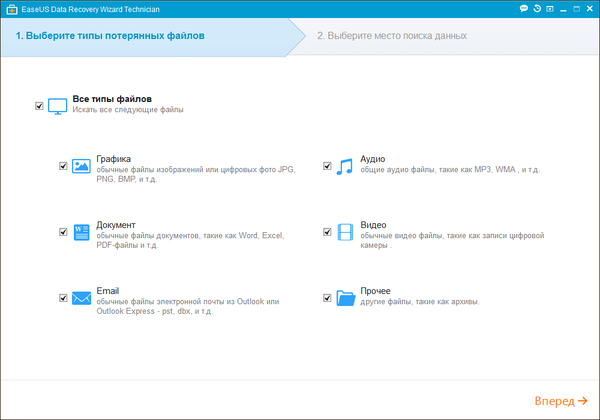Switch to step 2 Выберите место поиска данных
Screen dimensions: 600x420
[x=392, y=36]
